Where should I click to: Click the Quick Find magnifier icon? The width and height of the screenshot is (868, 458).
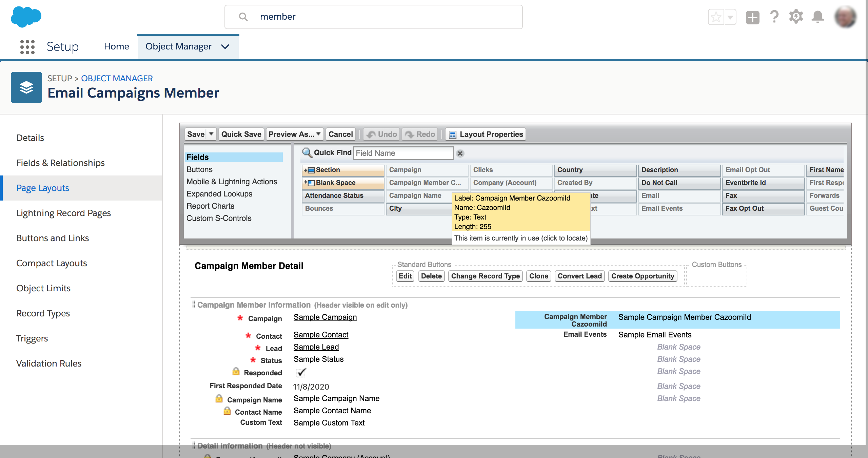pos(307,153)
